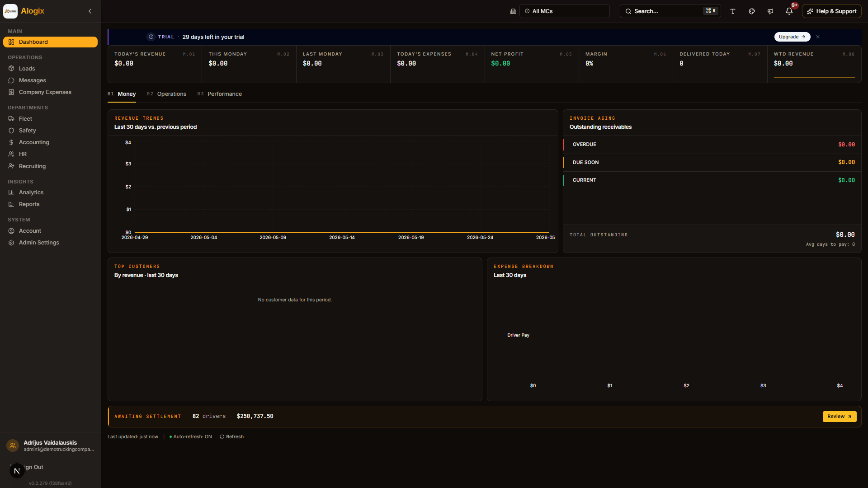The height and width of the screenshot is (488, 868).
Task: Click the Total Outstanding $0.00 value
Action: tap(845, 235)
